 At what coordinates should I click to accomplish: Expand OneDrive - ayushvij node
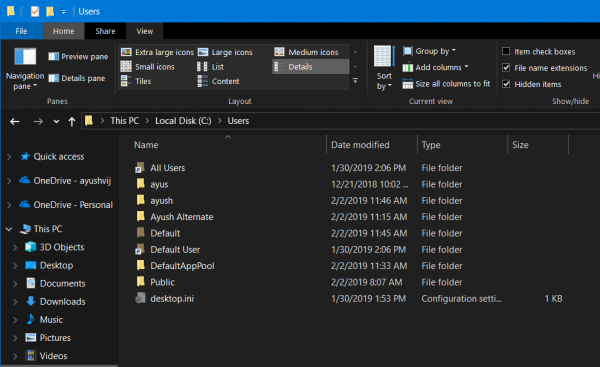coord(9,181)
